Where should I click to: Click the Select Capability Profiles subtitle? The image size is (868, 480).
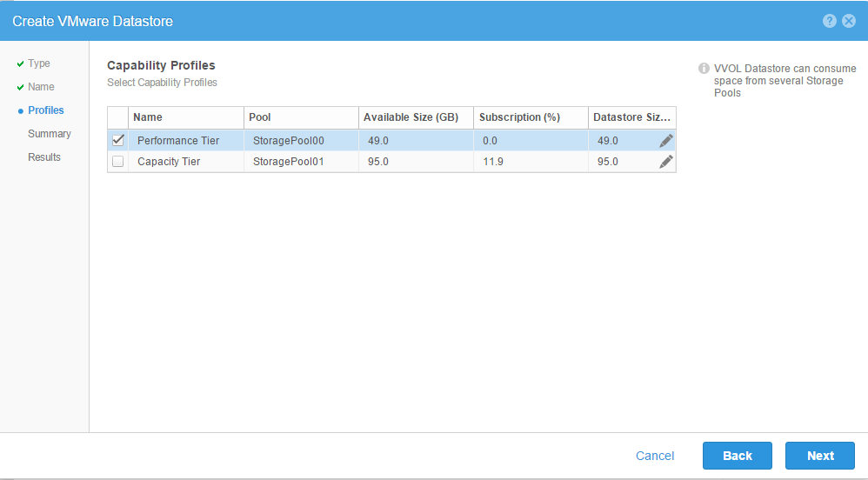click(x=162, y=83)
